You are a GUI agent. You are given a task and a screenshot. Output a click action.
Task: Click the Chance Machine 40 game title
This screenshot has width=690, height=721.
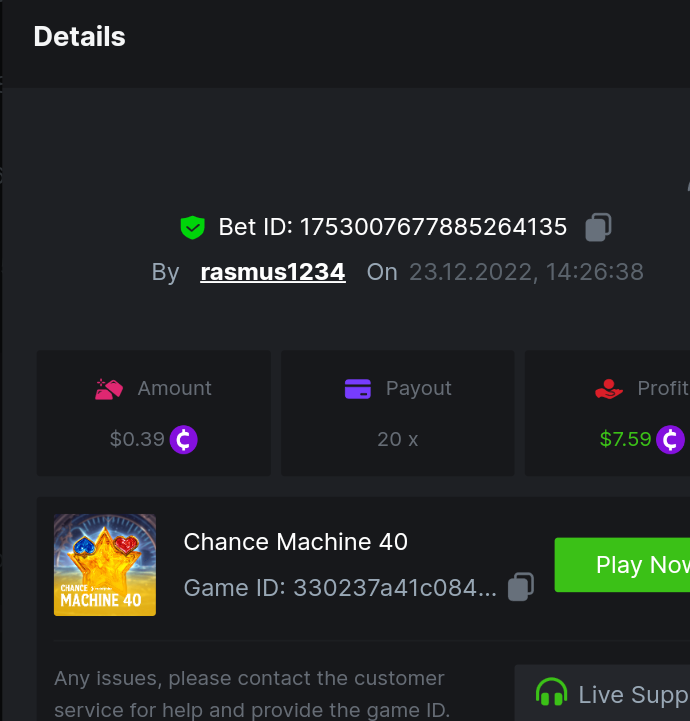point(296,542)
